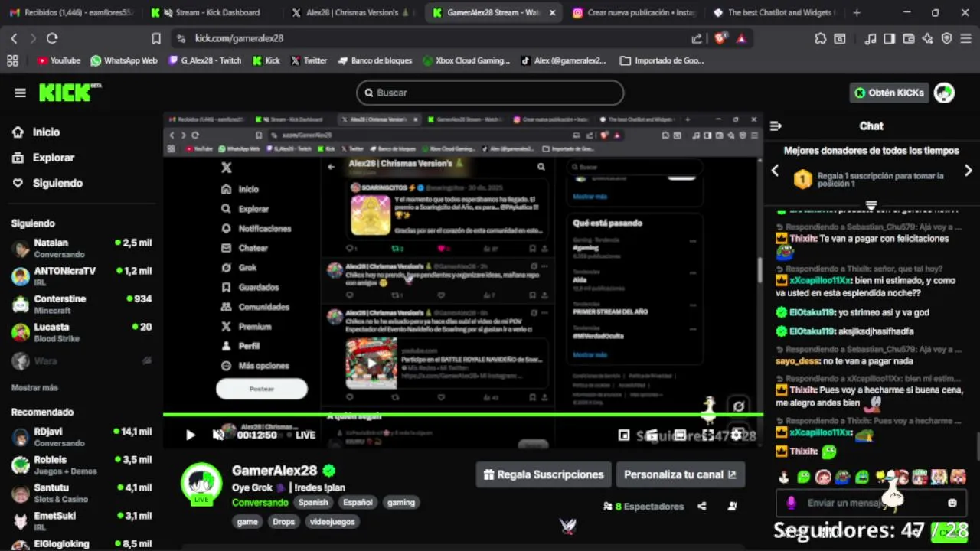Open the user avatar menu at top right

pyautogui.click(x=944, y=93)
